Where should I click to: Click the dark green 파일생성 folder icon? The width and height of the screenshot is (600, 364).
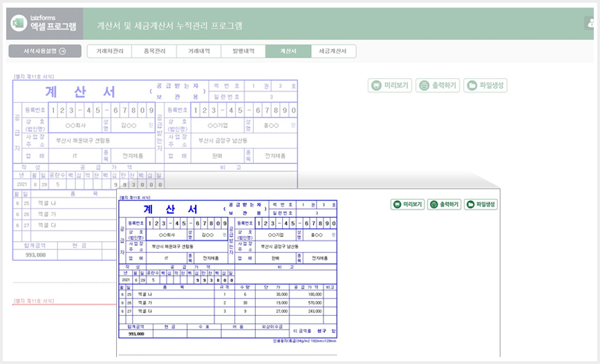point(470,204)
